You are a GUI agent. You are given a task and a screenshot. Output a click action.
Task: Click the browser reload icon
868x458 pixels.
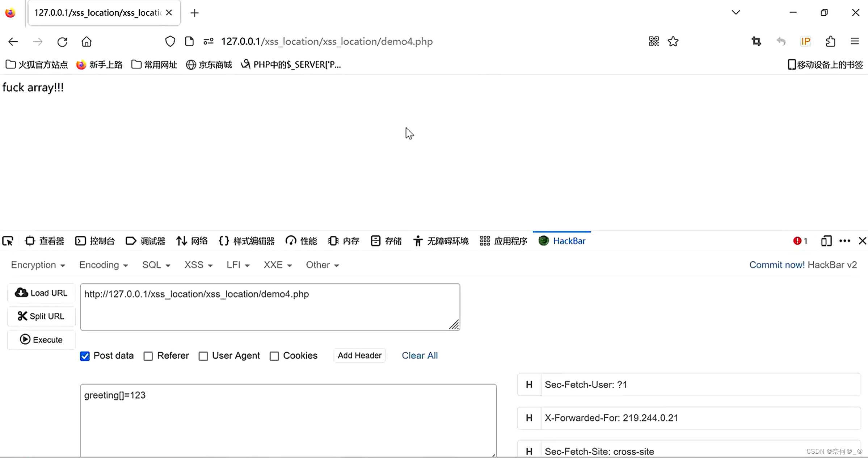click(62, 42)
